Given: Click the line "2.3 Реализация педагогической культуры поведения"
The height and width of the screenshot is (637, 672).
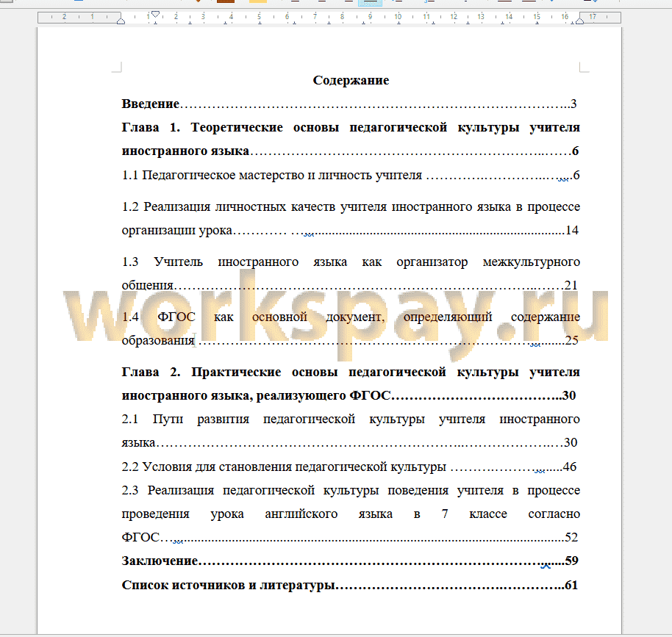Looking at the screenshot, I should click(x=351, y=491).
